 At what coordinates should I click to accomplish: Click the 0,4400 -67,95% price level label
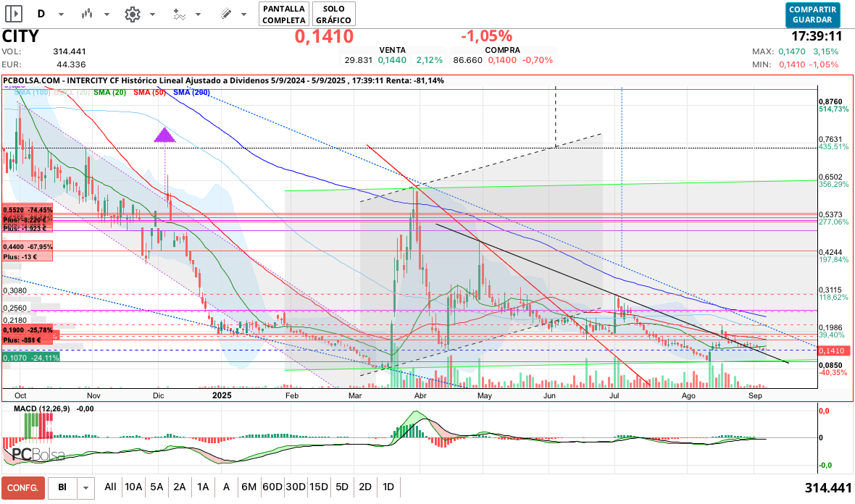(28, 247)
